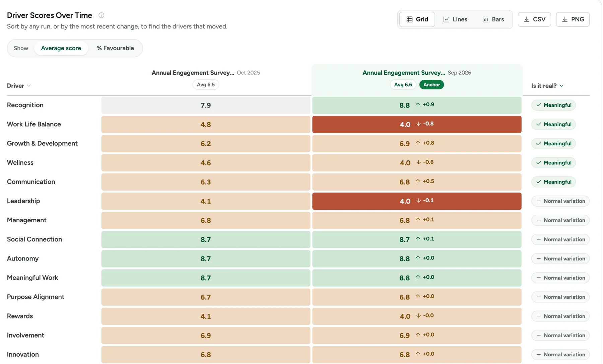Select the Wellness driver row label
Image resolution: width=603 pixels, height=364 pixels.
(x=20, y=162)
